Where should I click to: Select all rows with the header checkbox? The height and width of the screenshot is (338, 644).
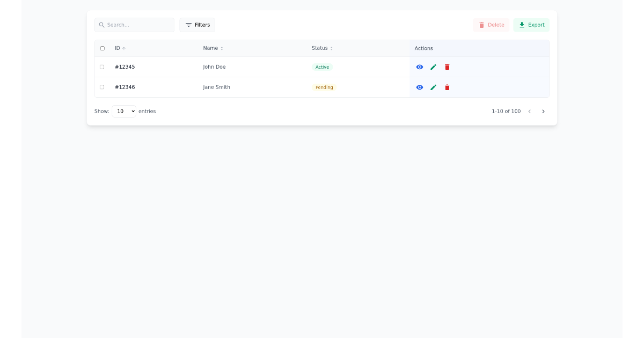coord(102,48)
